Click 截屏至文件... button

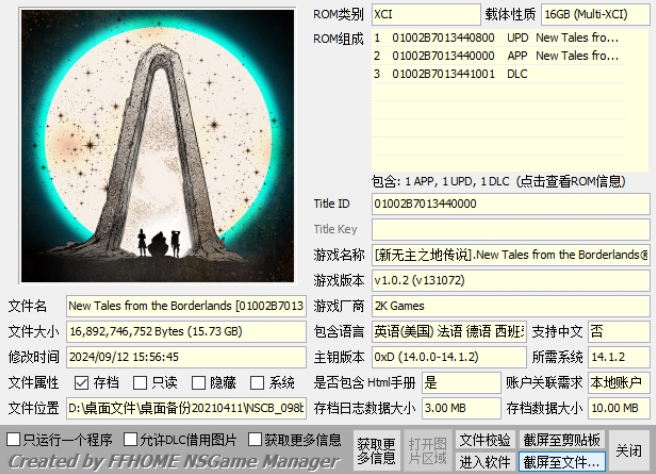(x=562, y=462)
